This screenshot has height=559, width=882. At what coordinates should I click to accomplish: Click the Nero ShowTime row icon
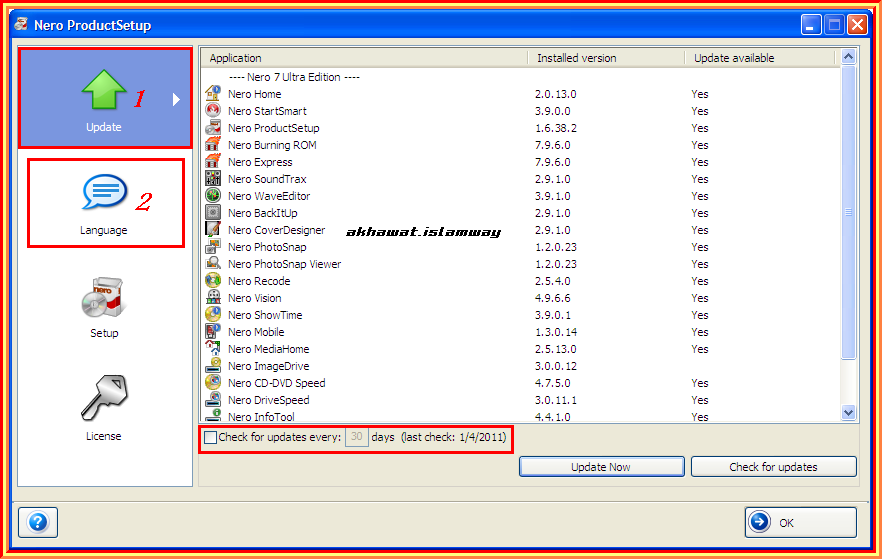coord(213,314)
